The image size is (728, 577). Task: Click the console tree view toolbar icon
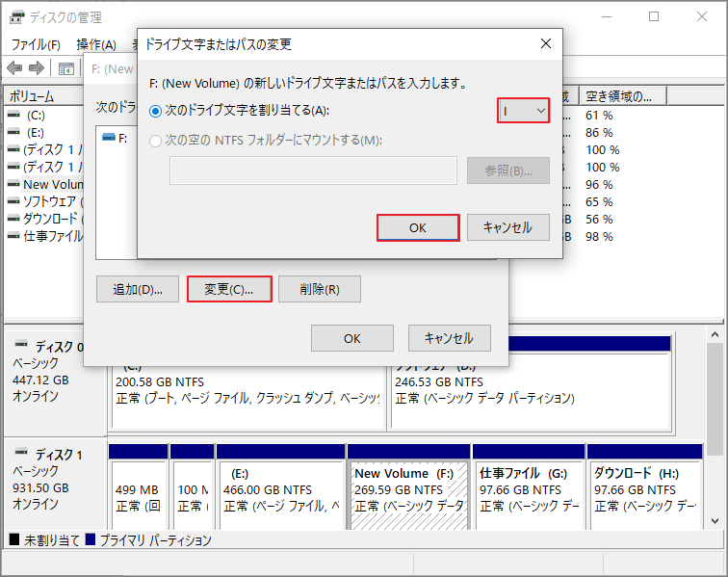click(65, 68)
